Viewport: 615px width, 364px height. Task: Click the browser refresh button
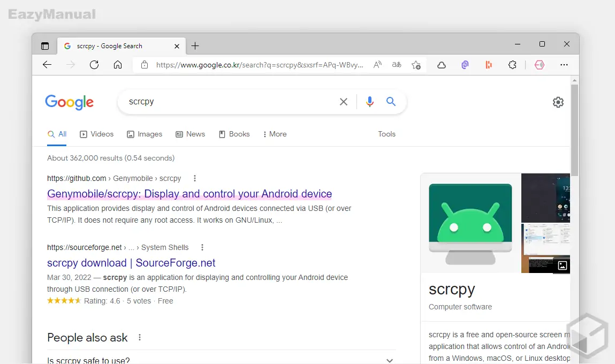[x=94, y=65]
